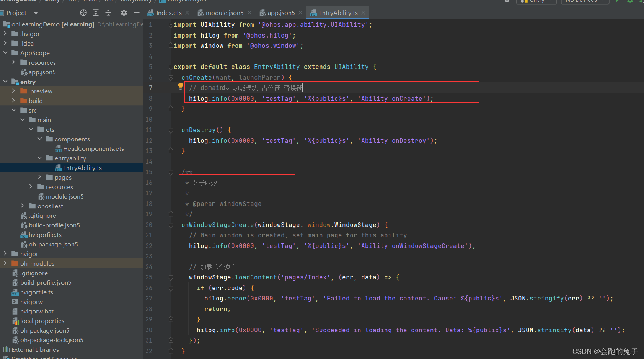Click the Expand All icon in Project panel

[x=96, y=13]
